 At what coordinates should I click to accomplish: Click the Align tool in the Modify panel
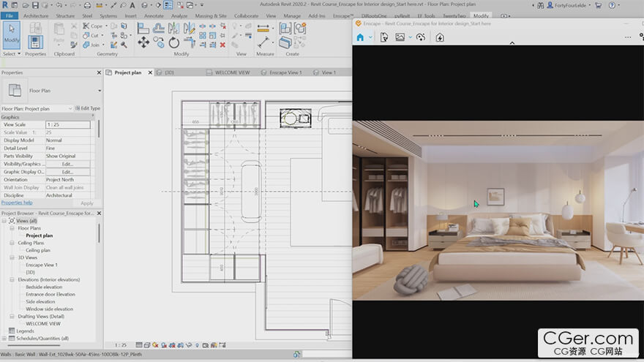143,29
